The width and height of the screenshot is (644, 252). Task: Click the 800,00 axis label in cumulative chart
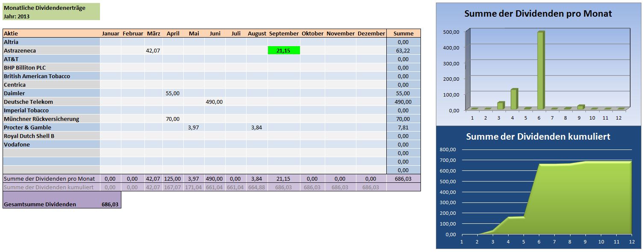449,149
